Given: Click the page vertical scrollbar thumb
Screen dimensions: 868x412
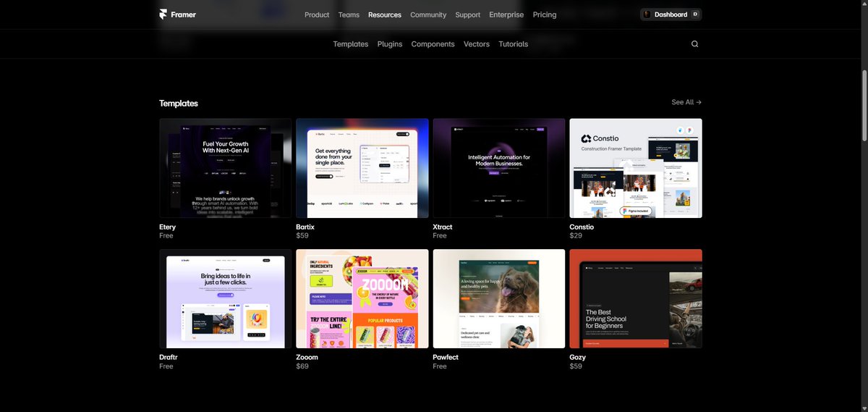Looking at the screenshot, I should click(864, 105).
